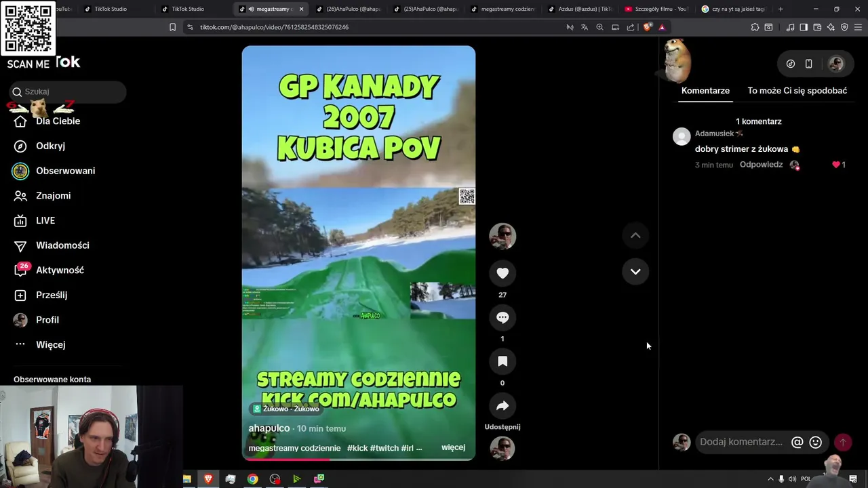868x488 pixels.
Task: Click the browser address bar URL
Action: pos(274,27)
